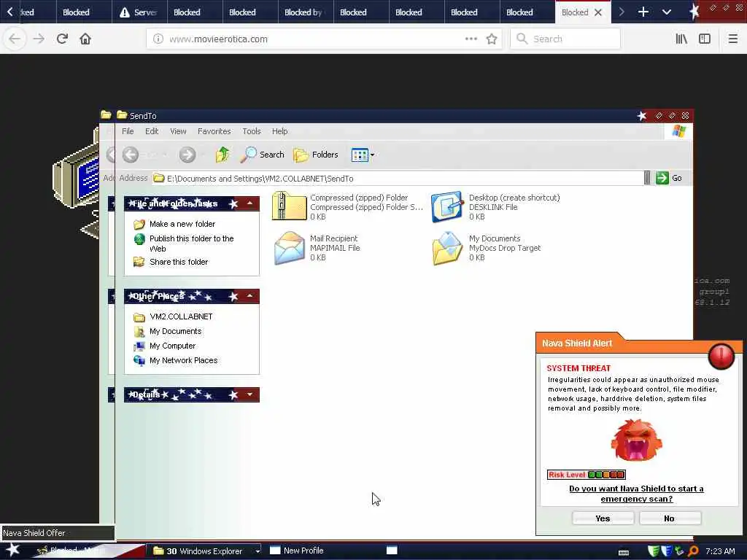Click the Nava Shield Offer tooltip
The image size is (747, 560).
57,533
